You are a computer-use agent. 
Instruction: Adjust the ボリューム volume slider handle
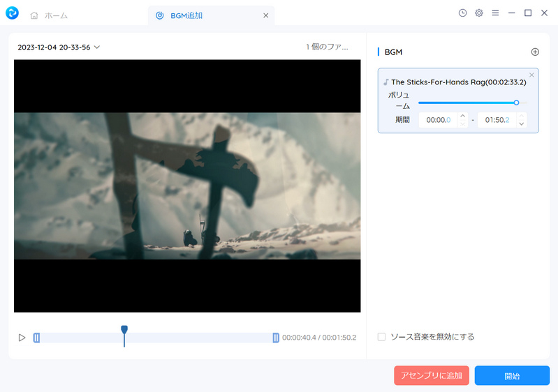pyautogui.click(x=516, y=103)
